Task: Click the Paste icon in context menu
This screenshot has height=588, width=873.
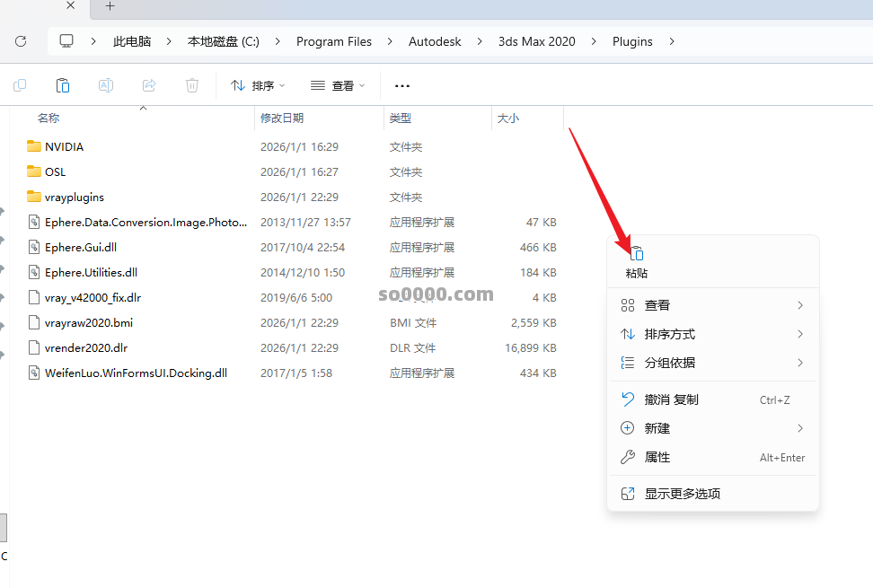Action: tap(636, 255)
